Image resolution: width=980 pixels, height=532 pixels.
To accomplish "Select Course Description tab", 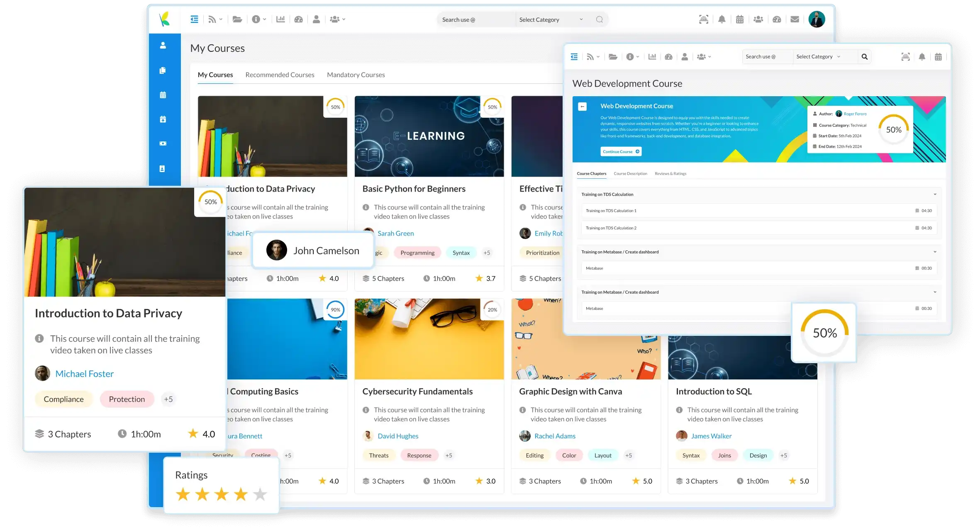I will click(631, 174).
